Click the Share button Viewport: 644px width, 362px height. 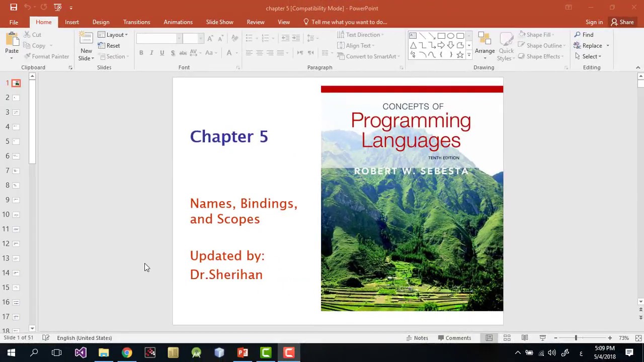coord(622,22)
